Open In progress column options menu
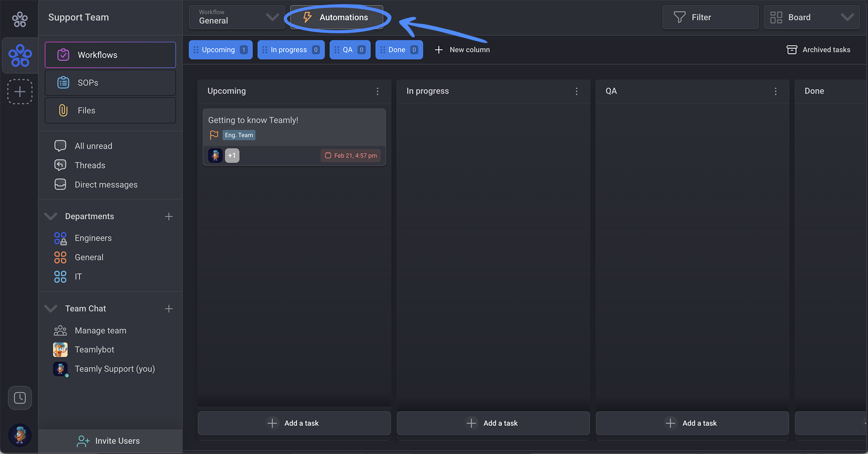Image resolution: width=868 pixels, height=454 pixels. coord(576,91)
